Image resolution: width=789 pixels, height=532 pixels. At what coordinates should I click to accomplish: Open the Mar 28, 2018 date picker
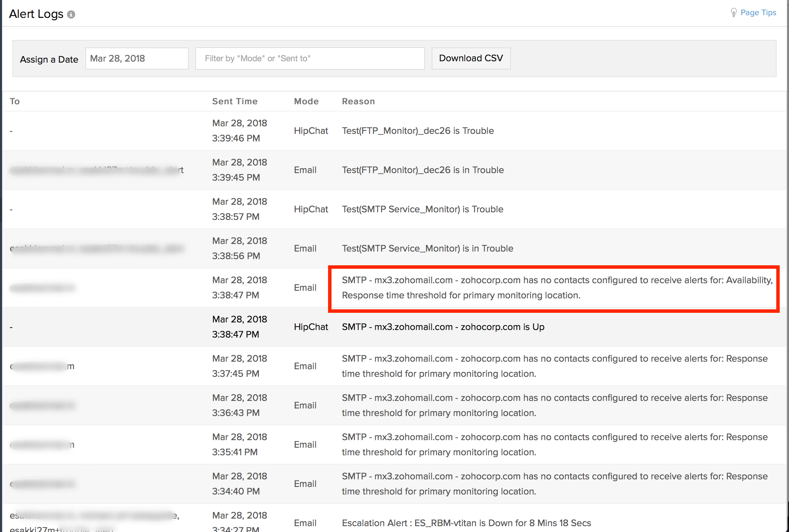point(137,58)
